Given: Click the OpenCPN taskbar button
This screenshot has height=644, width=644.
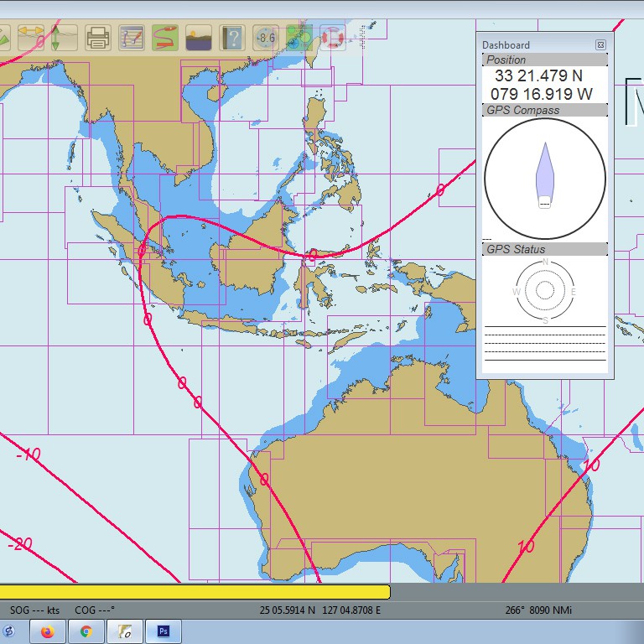Looking at the screenshot, I should pyautogui.click(x=125, y=631).
